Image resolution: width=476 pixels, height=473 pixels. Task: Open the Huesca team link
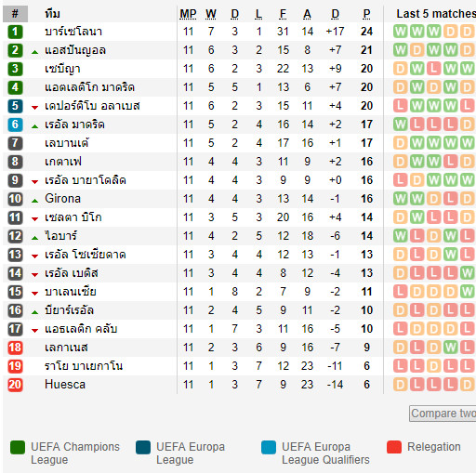coord(65,385)
